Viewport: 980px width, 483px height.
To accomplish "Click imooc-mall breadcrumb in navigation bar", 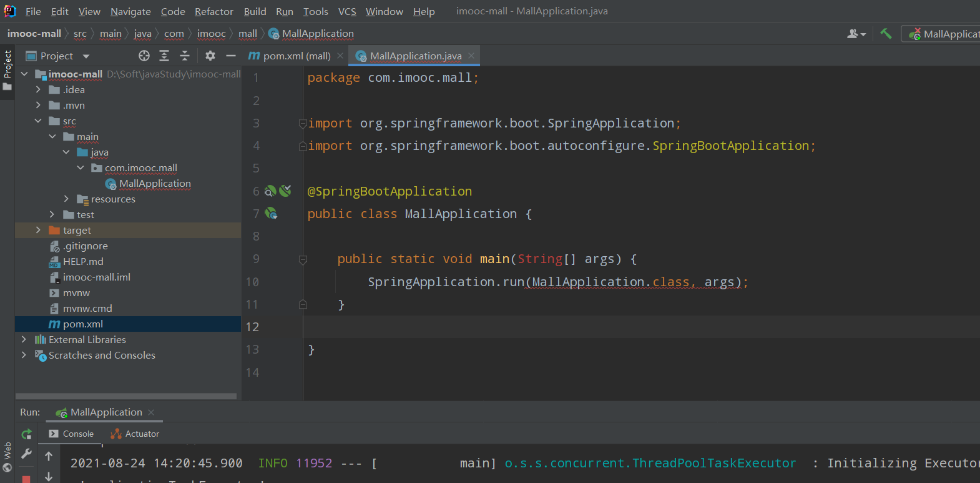I will click(34, 34).
